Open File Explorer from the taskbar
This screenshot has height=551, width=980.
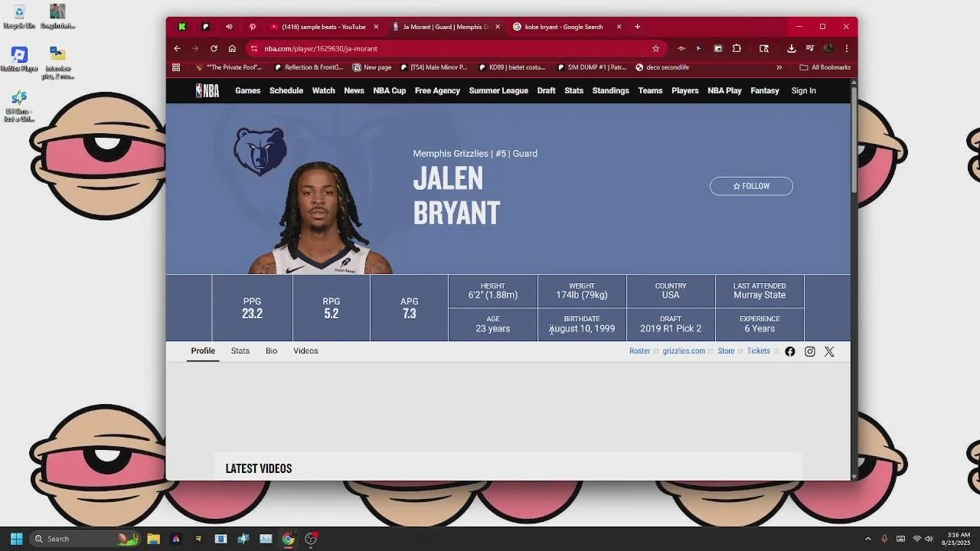153,539
